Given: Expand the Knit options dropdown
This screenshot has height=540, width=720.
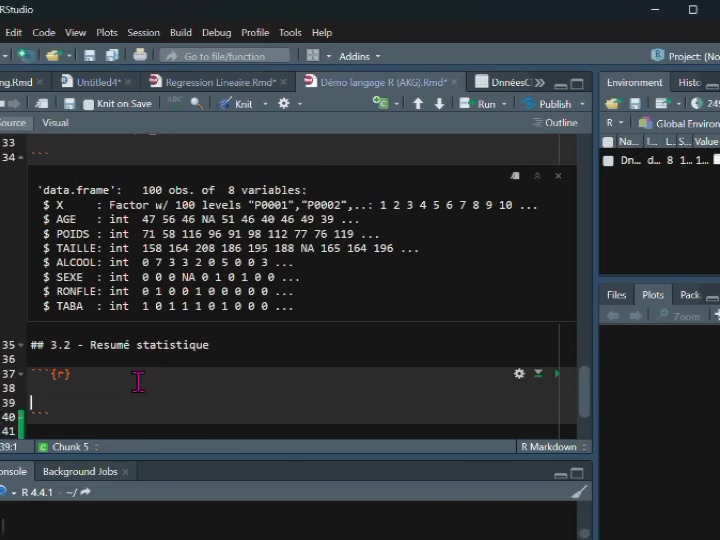Looking at the screenshot, I should (x=265, y=104).
